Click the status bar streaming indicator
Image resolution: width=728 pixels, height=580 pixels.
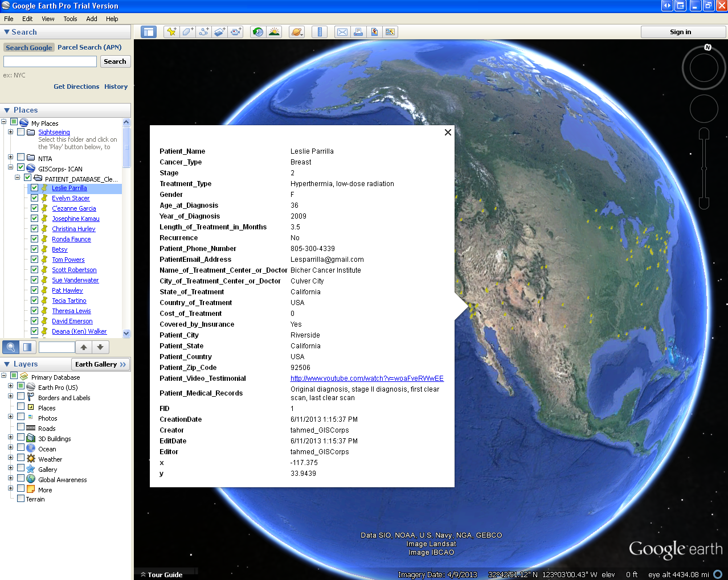coord(718,574)
